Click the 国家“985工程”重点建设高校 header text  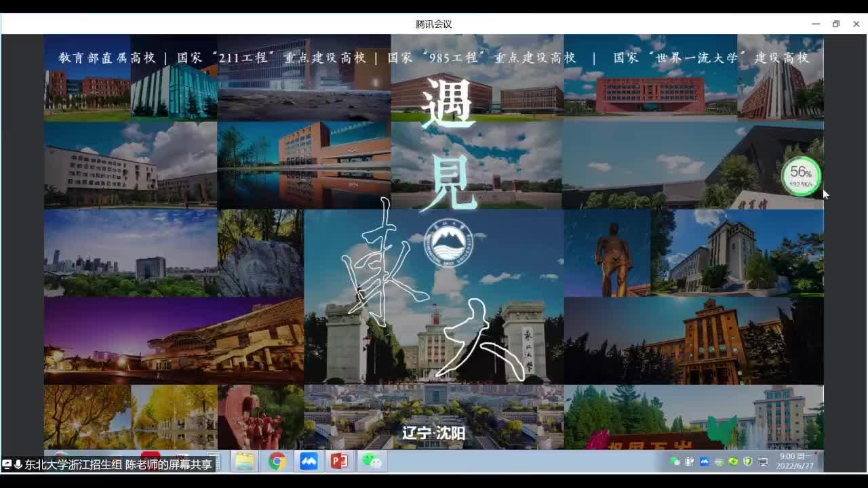click(482, 58)
